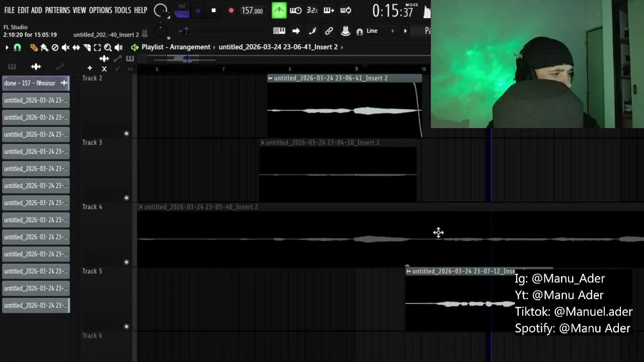Select the Slice tool
644x362 pixels.
point(87,47)
